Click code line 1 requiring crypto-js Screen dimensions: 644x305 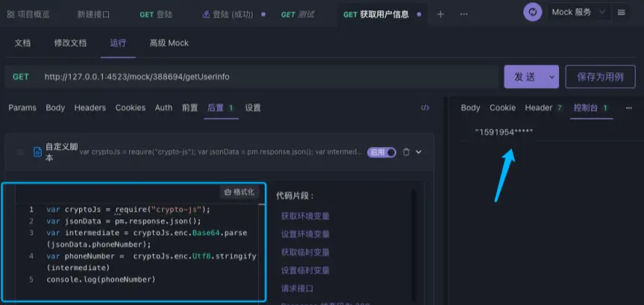tap(128, 210)
